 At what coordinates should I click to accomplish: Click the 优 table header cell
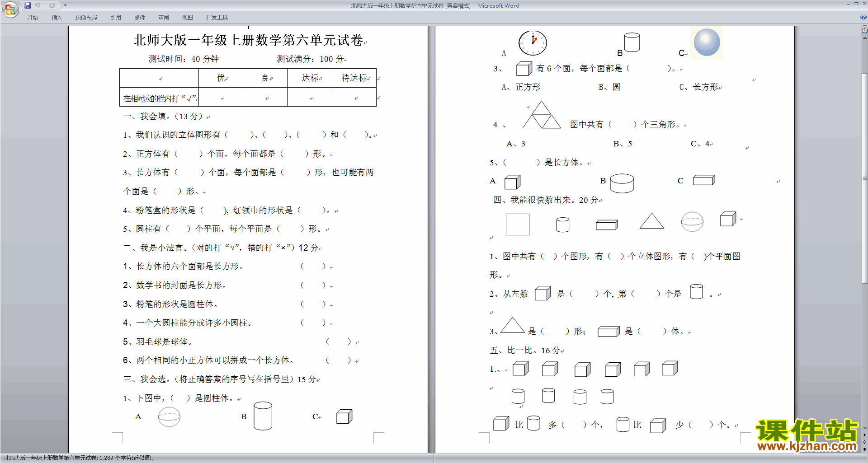(x=221, y=78)
